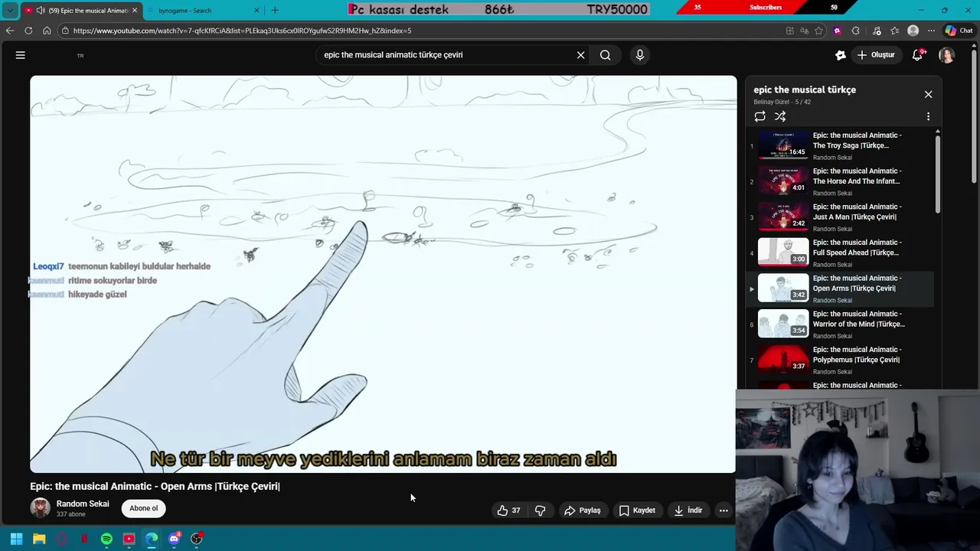Open the Random Sekai channel name link
The width and height of the screenshot is (980, 551).
pos(83,504)
